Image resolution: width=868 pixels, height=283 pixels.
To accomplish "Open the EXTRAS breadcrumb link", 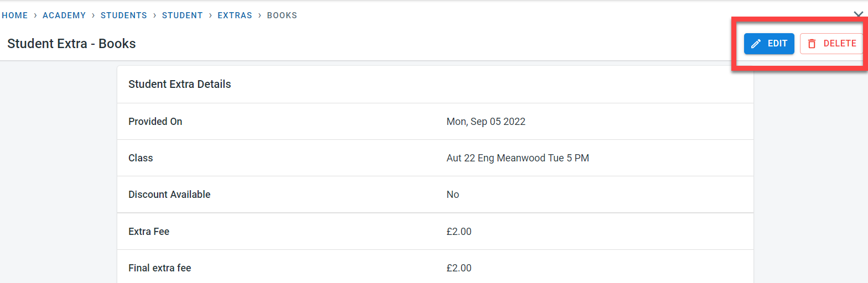I will pyautogui.click(x=235, y=15).
